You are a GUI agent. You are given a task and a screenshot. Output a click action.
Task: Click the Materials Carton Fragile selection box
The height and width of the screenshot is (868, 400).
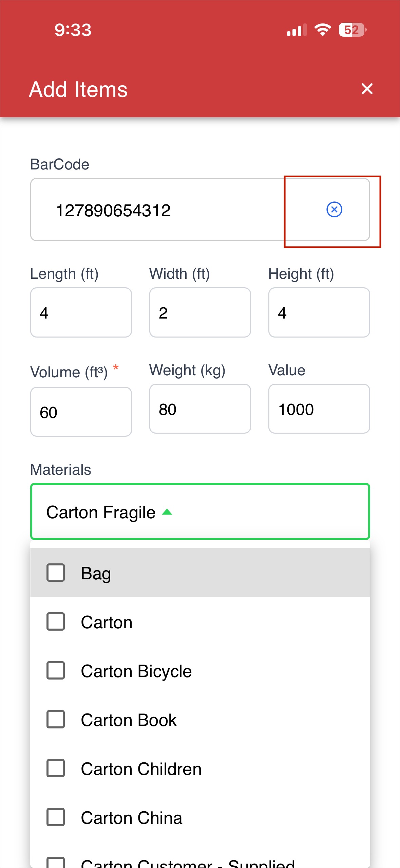coord(200,511)
